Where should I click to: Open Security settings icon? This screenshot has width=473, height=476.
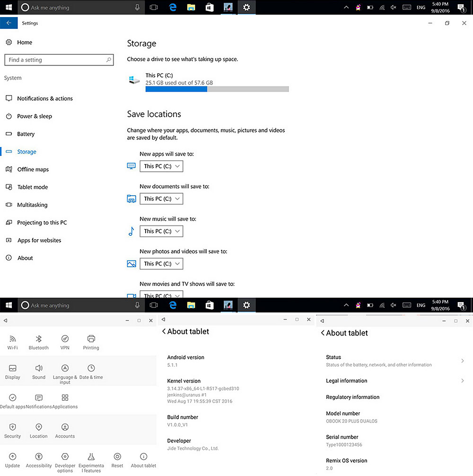point(12,431)
